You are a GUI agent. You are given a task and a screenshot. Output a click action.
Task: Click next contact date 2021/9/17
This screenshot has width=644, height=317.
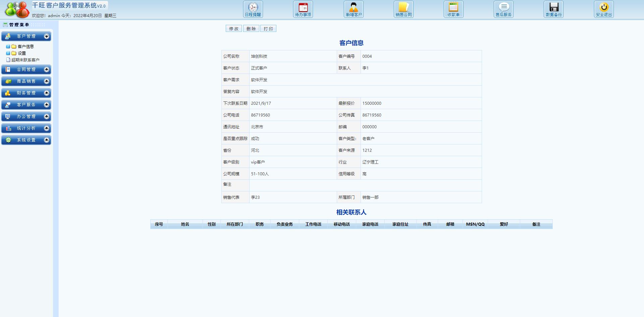pos(261,103)
